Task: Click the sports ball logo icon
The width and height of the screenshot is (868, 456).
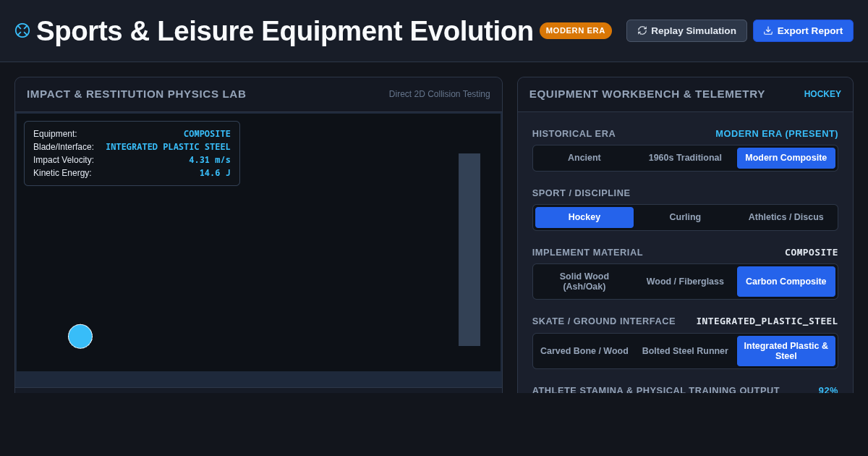Action: (22, 30)
